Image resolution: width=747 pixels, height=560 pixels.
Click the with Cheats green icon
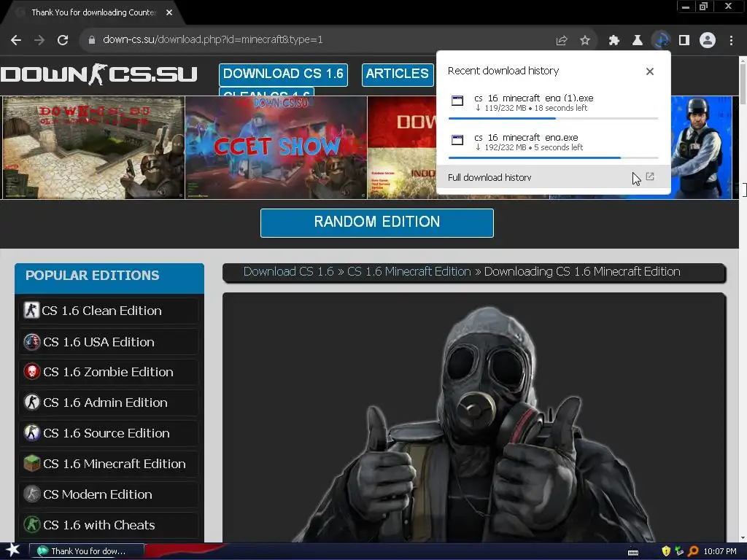[31, 524]
